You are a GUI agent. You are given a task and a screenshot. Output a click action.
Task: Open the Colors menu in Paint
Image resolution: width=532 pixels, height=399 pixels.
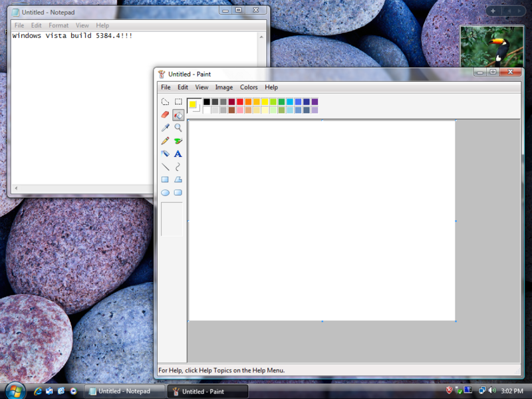tap(249, 87)
